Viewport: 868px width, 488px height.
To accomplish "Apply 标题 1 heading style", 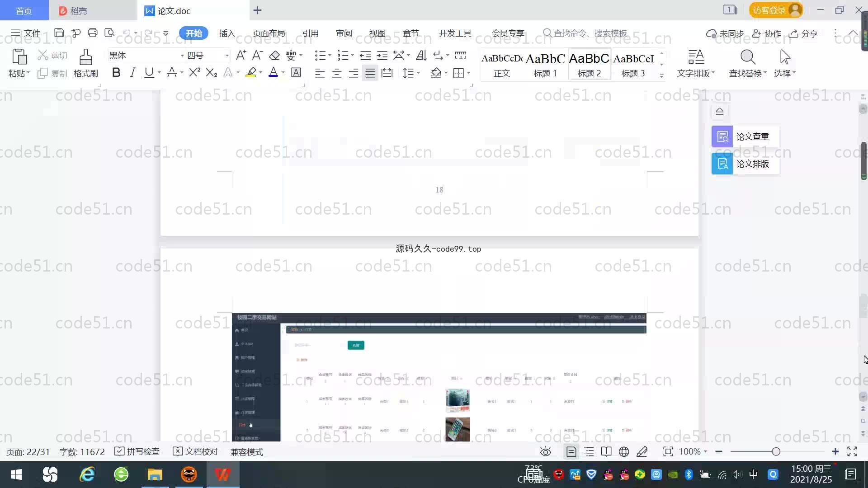I will point(545,65).
